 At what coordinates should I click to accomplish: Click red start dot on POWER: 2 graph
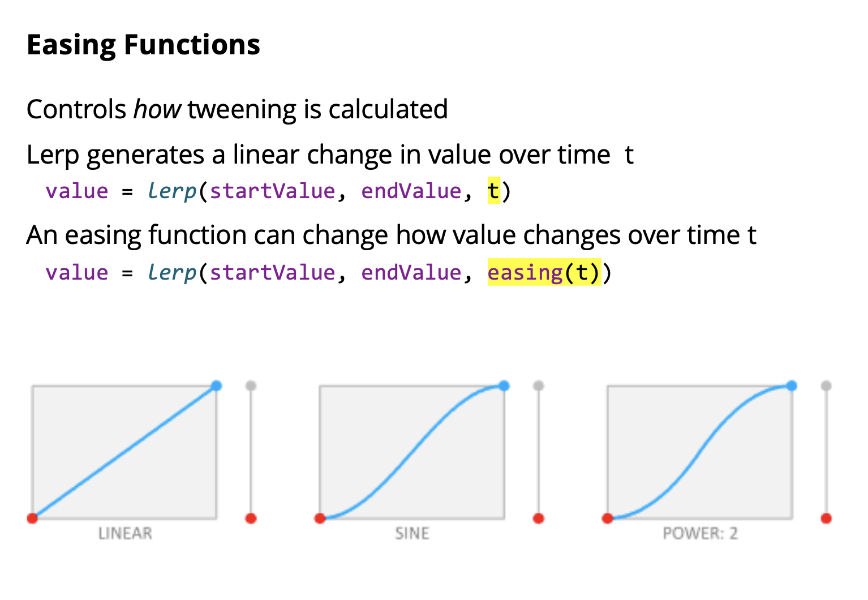tap(608, 518)
